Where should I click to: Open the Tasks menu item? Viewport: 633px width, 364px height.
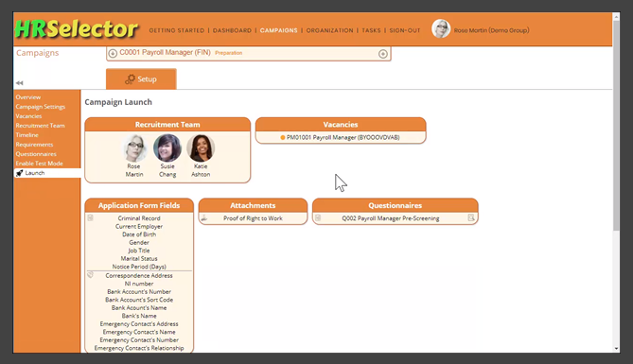tap(371, 30)
